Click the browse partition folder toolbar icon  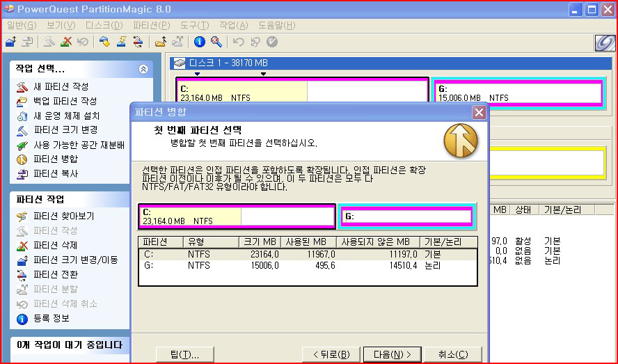click(x=160, y=41)
